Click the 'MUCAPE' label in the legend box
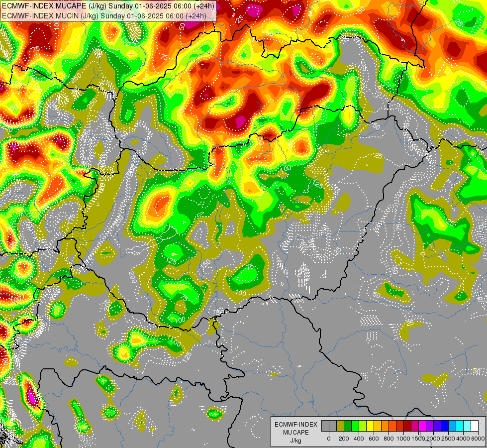The image size is (487, 448). [296, 433]
